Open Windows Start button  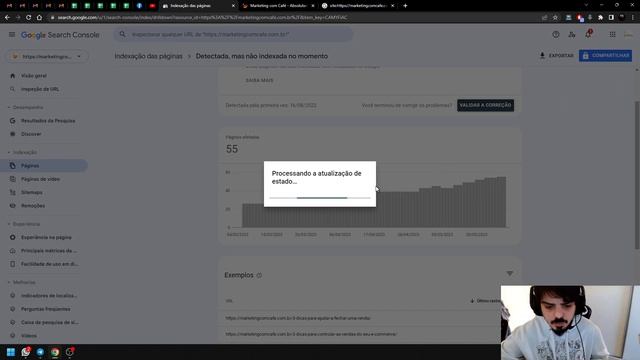pos(11,352)
